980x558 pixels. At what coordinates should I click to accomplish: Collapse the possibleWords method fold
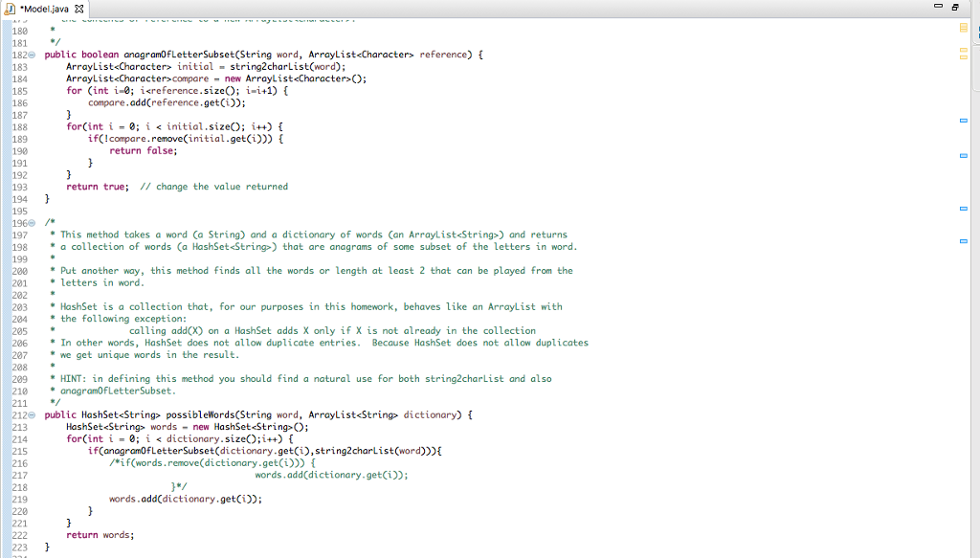point(31,414)
